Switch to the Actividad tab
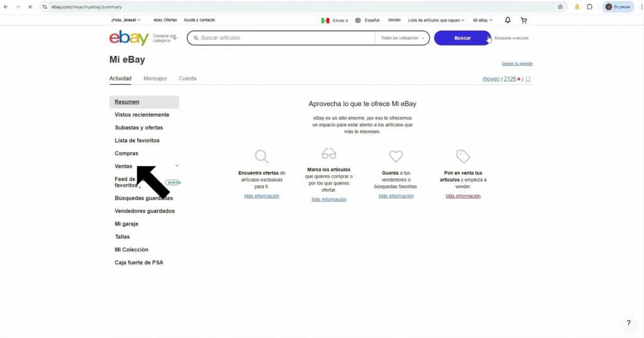Image resolution: width=644 pixels, height=338 pixels. pyautogui.click(x=120, y=79)
